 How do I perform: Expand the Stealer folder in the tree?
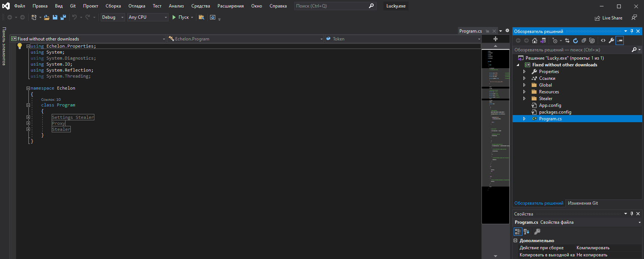[524, 99]
